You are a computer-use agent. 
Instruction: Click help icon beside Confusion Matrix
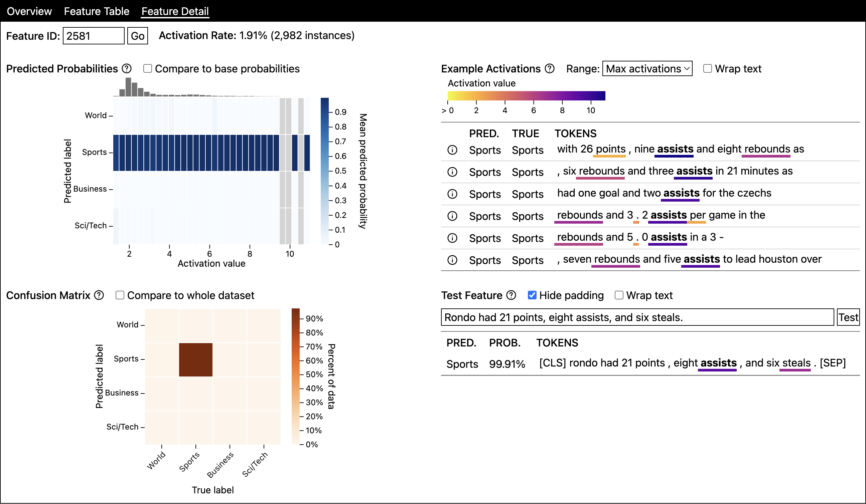pos(99,295)
